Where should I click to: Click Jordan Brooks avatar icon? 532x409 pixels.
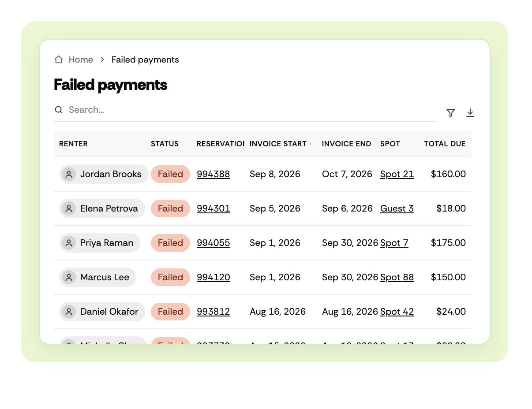tap(68, 174)
